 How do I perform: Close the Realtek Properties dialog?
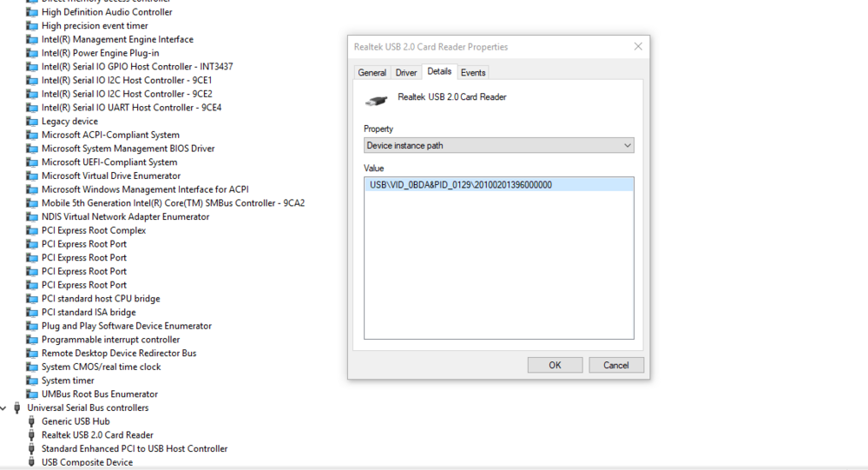pos(638,47)
